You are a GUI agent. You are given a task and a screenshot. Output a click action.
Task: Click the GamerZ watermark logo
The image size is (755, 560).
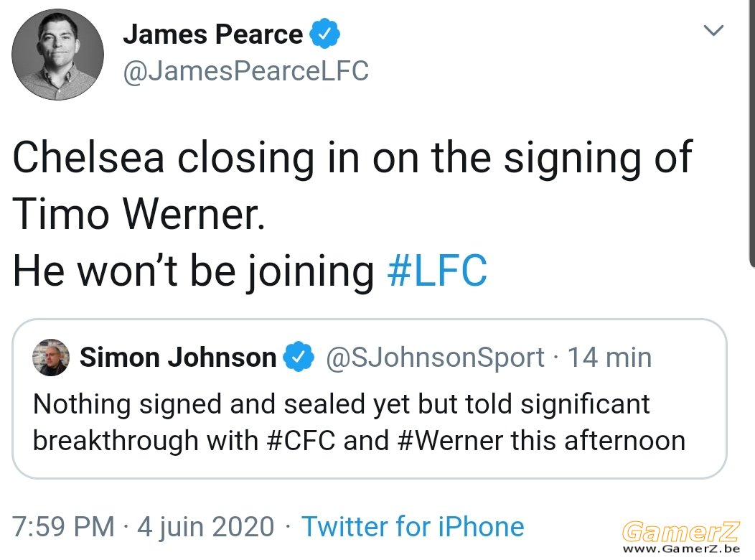(681, 531)
